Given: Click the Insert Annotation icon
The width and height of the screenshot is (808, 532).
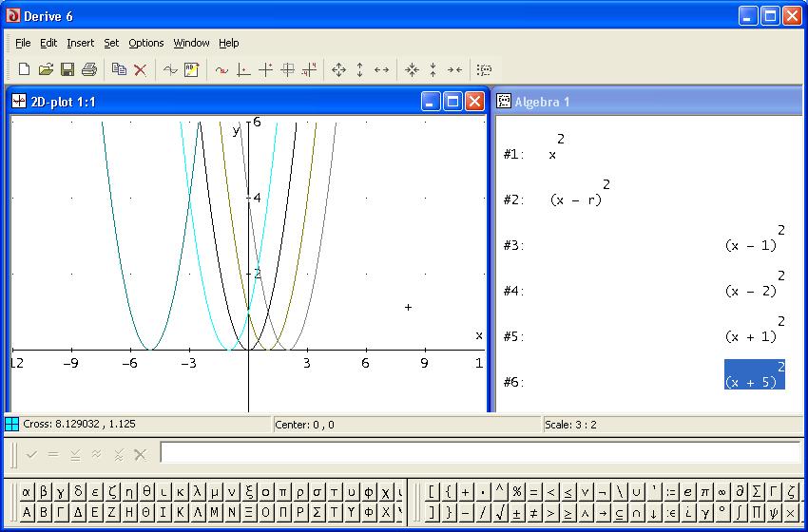Looking at the screenshot, I should coord(191,69).
